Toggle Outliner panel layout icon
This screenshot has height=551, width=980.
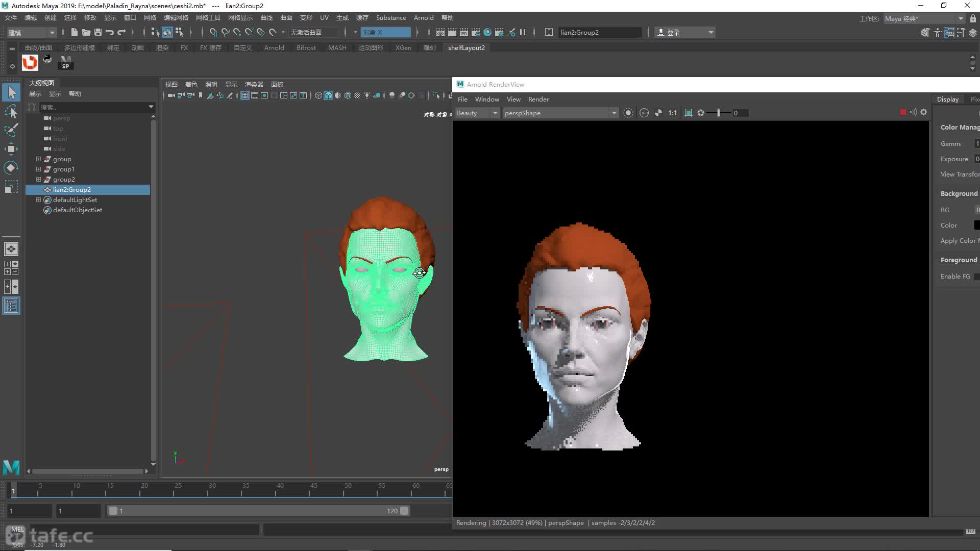coord(11,306)
